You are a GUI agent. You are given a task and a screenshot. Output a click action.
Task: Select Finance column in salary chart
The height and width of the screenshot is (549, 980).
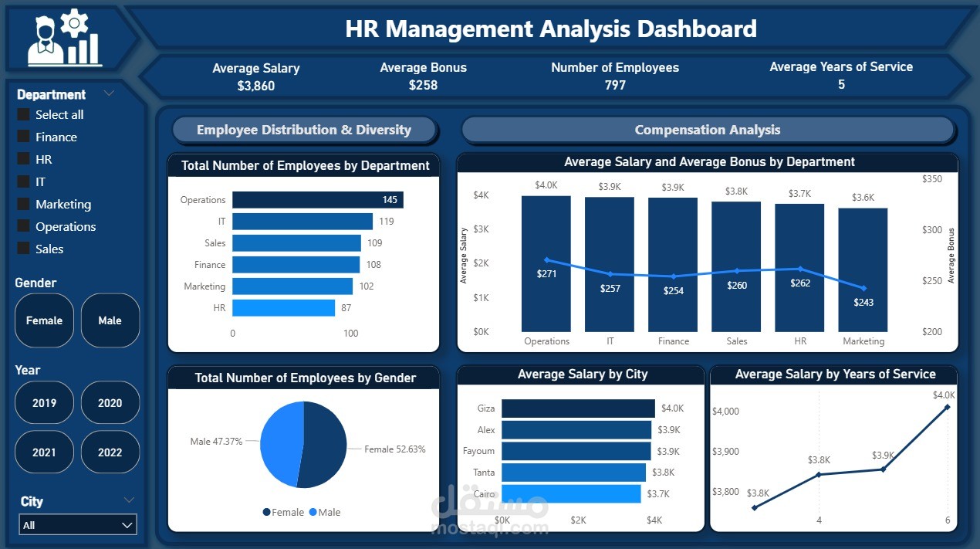[x=673, y=265]
